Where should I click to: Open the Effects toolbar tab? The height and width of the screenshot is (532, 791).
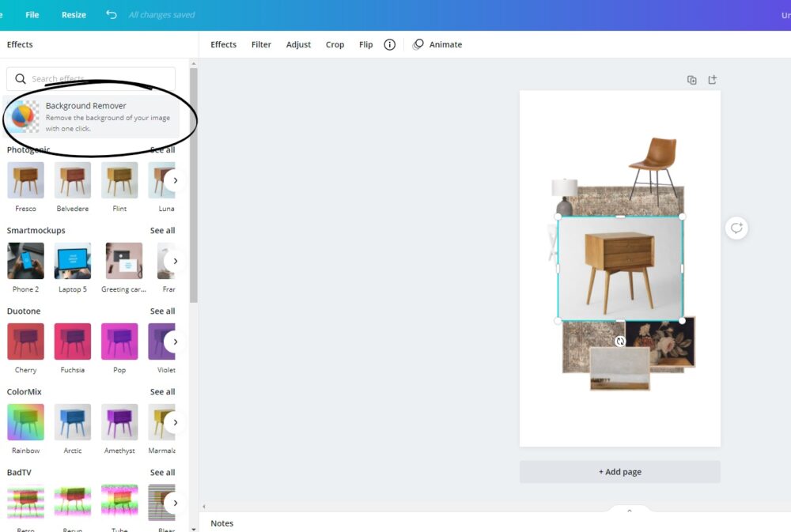coord(224,44)
